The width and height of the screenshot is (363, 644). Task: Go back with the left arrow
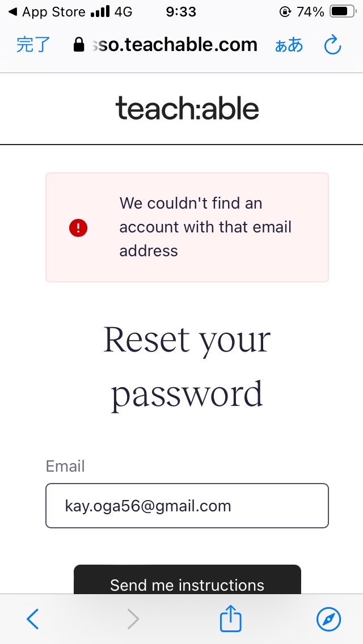tap(32, 619)
